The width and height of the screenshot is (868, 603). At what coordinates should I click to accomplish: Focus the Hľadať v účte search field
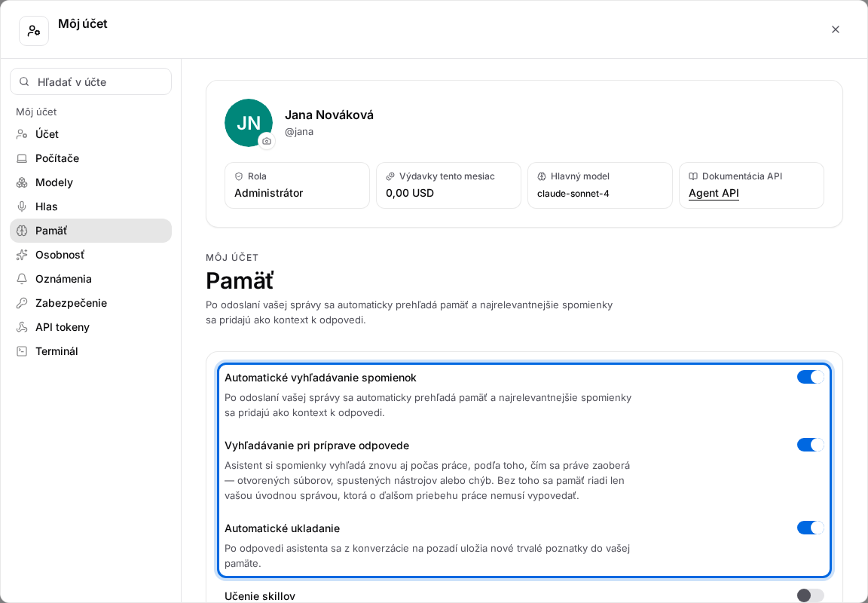pyautogui.click(x=90, y=82)
